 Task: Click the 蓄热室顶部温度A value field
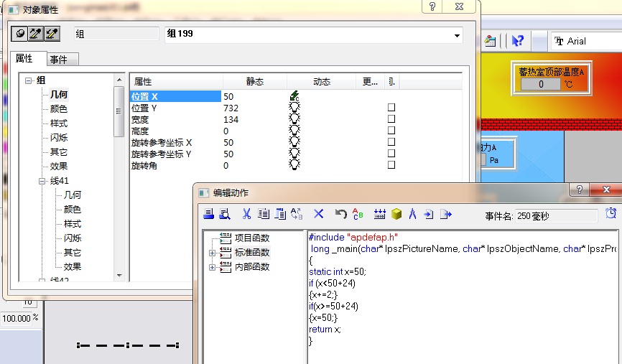point(540,84)
